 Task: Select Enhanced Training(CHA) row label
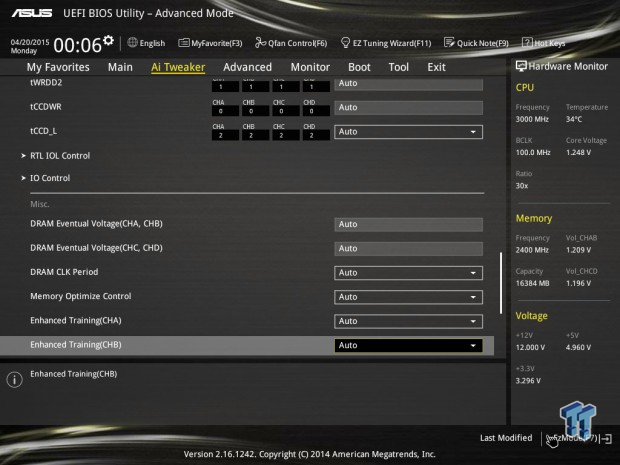[76, 320]
